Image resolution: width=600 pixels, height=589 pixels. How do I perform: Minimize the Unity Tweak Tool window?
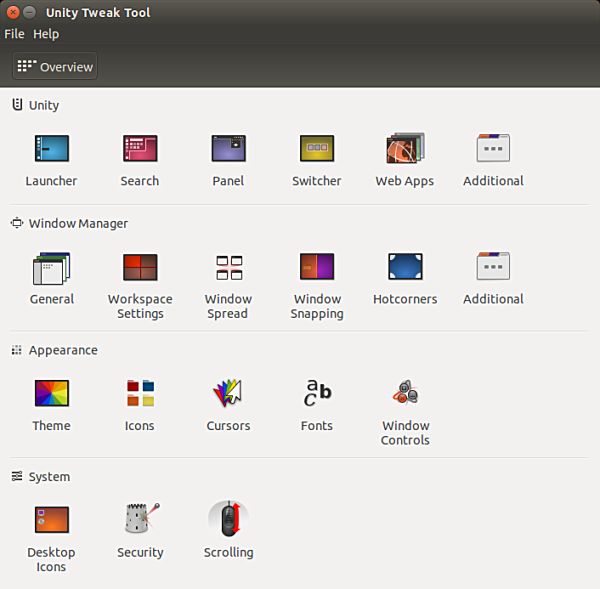tap(29, 13)
